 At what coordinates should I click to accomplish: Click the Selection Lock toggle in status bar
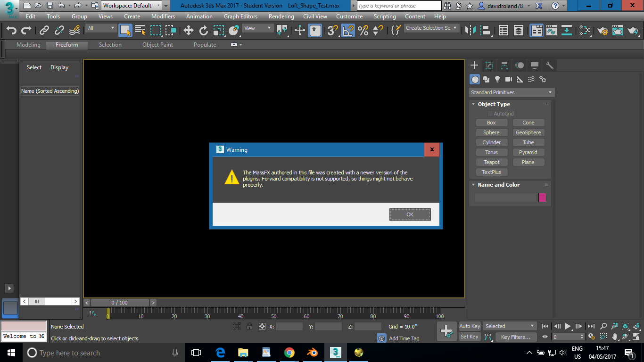pos(249,326)
